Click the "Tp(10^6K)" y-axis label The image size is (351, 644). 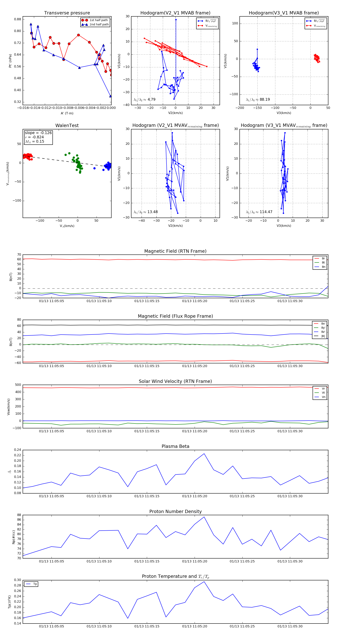[10, 602]
